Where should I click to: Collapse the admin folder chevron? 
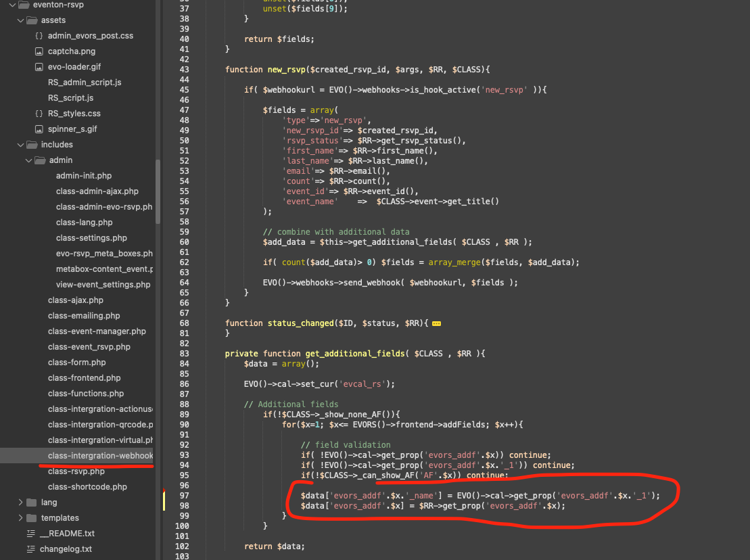point(28,160)
